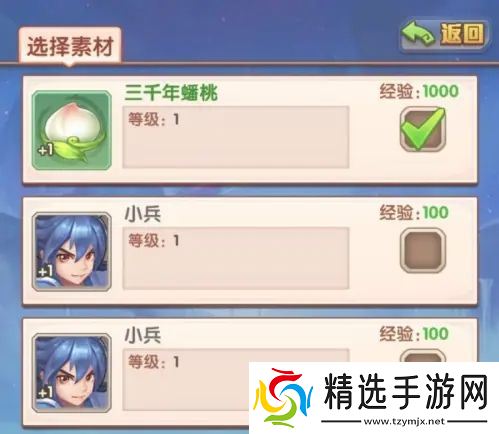Switch to the 选择素材 tab
Viewport: 499px width, 434px height.
[70, 46]
